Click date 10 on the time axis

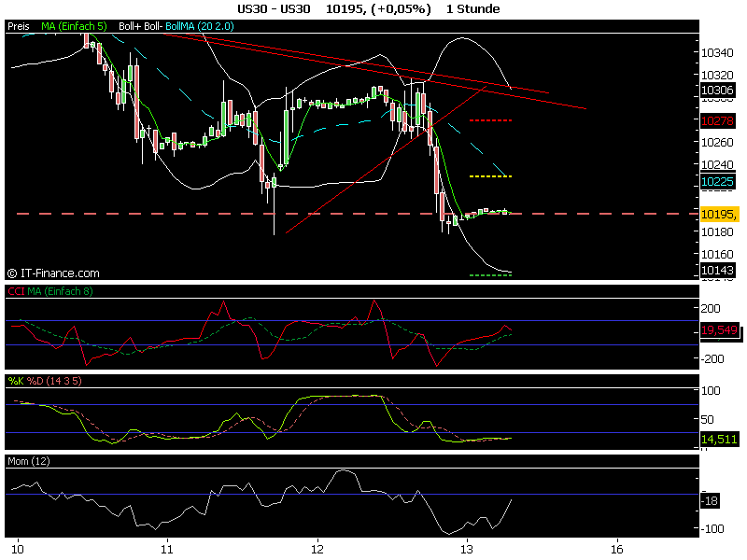click(x=17, y=549)
